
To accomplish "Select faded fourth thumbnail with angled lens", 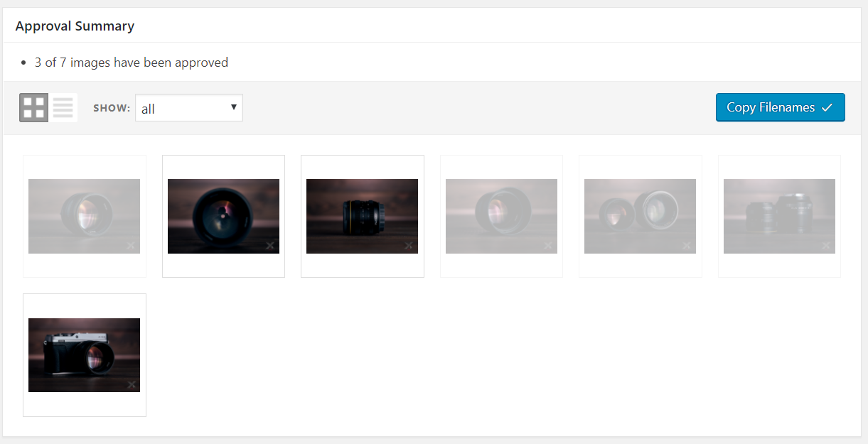I will 501,216.
